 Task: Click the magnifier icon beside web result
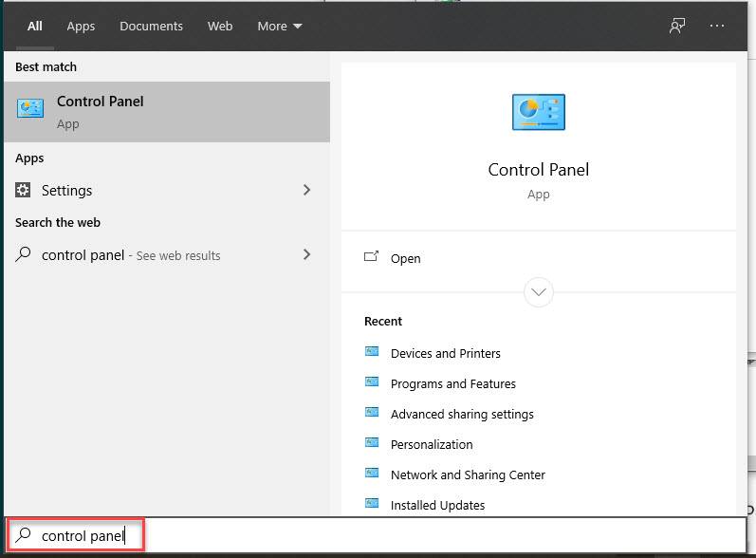coord(24,254)
